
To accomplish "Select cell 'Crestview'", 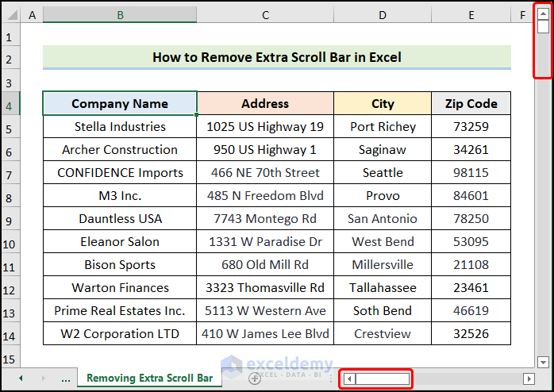I will [x=383, y=333].
